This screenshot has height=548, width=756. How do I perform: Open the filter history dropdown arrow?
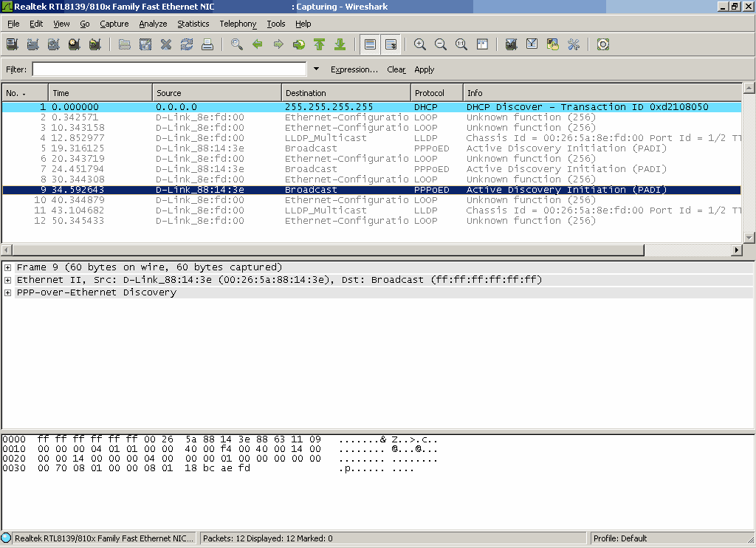point(316,69)
